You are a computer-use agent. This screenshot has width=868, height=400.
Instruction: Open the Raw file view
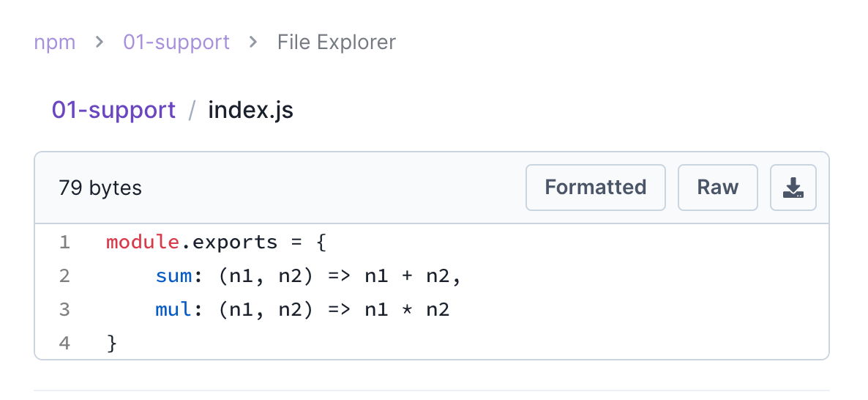[x=717, y=188]
